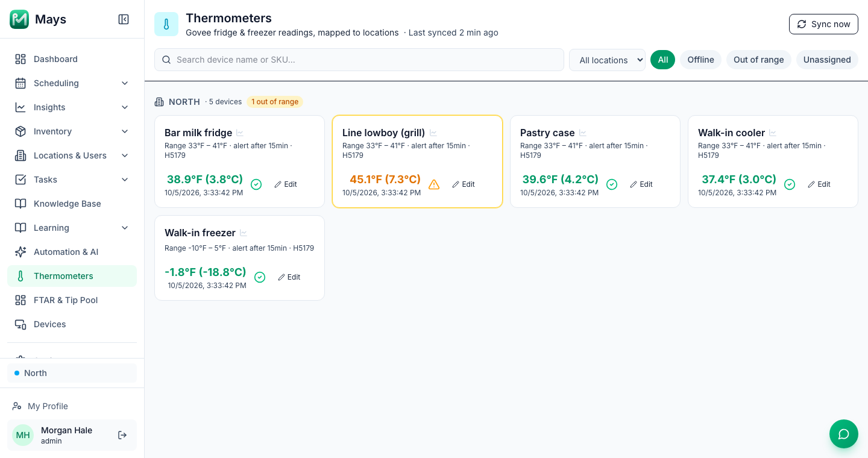The width and height of the screenshot is (868, 458).
Task: Click Sync now button
Action: pos(823,24)
